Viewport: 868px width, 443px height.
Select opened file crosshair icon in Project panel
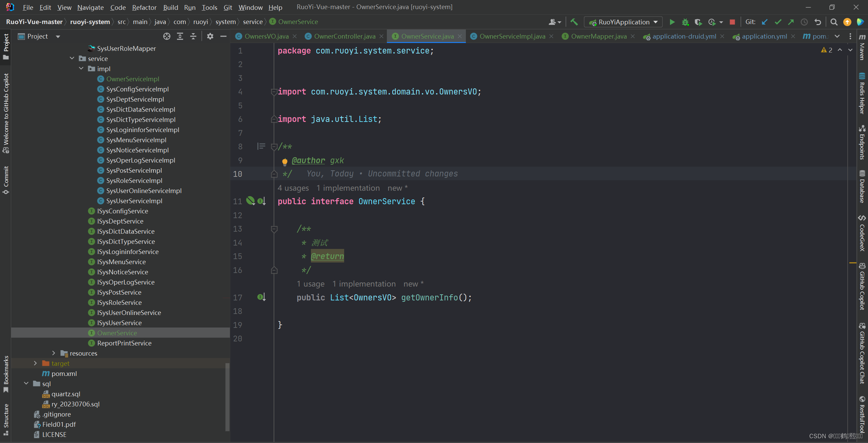[166, 36]
